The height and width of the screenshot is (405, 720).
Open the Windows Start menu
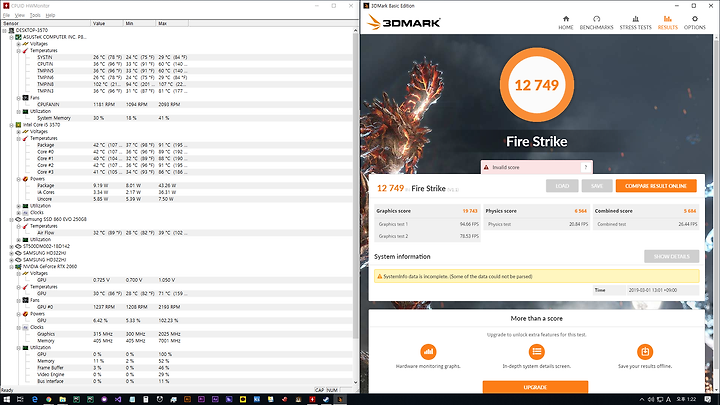pyautogui.click(x=6, y=399)
